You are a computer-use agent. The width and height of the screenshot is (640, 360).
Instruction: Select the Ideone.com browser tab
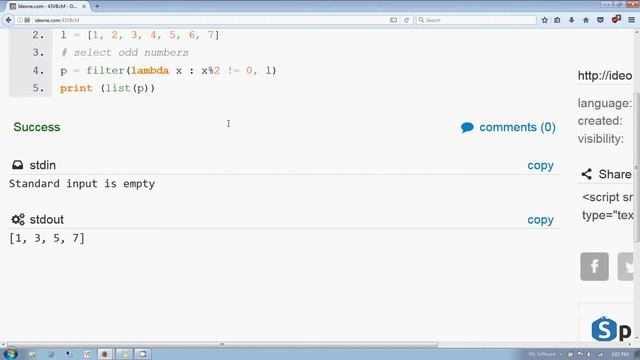tap(47, 6)
